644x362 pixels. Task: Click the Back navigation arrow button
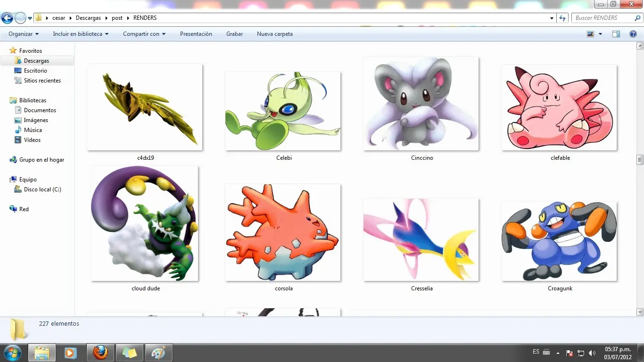pos(7,18)
